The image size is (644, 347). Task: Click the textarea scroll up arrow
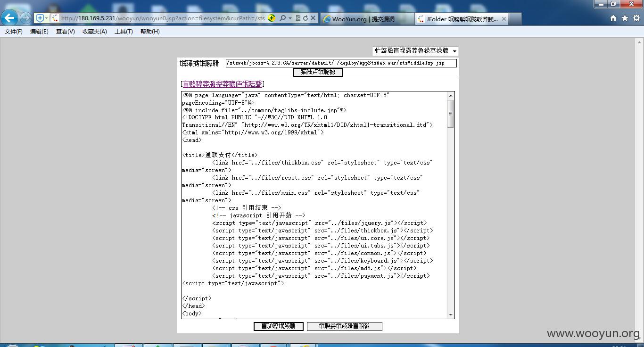pos(451,96)
